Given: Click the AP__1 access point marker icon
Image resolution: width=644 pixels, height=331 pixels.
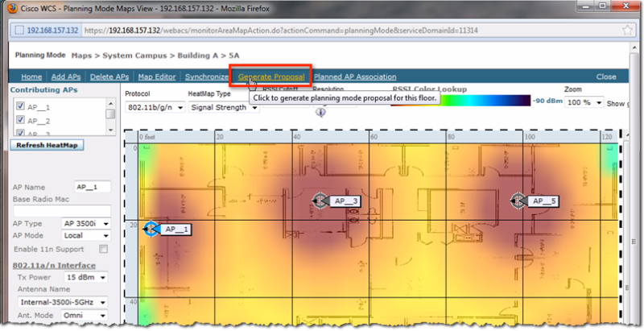Looking at the screenshot, I should (x=151, y=229).
